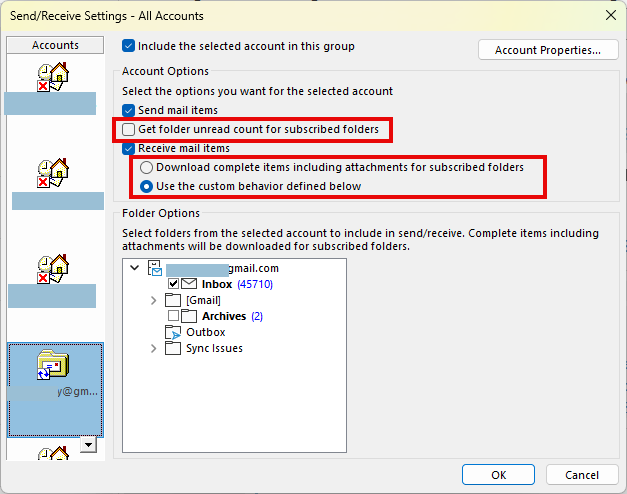Uncheck Include the selected account in this group
Image resolution: width=627 pixels, height=494 pixels.
[128, 46]
